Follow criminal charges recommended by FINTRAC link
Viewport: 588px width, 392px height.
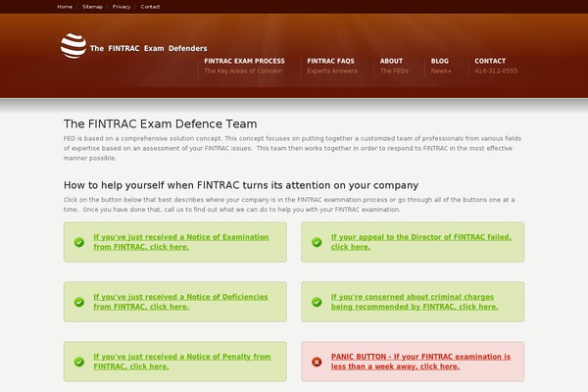[415, 302]
